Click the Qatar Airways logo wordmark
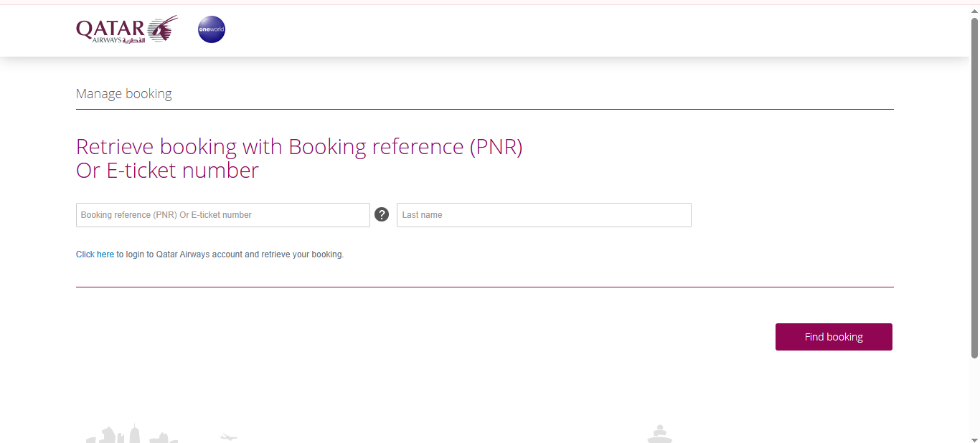980x443 pixels. pyautogui.click(x=110, y=28)
